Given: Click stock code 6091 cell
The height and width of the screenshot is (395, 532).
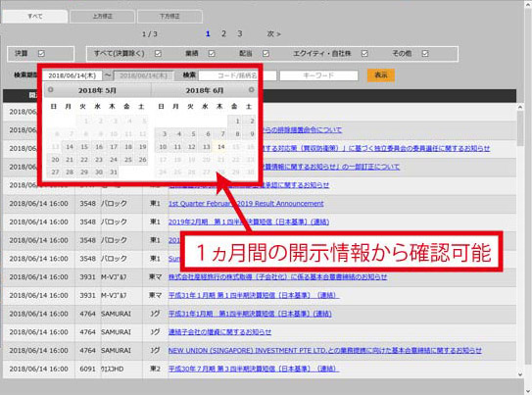Looking at the screenshot, I should click(87, 369).
